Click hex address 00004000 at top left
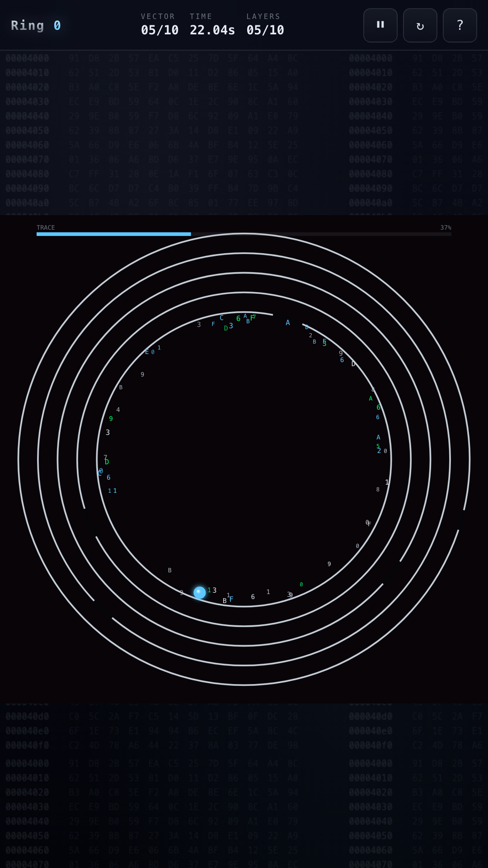Screen dimensions: 488x868 pos(27,58)
